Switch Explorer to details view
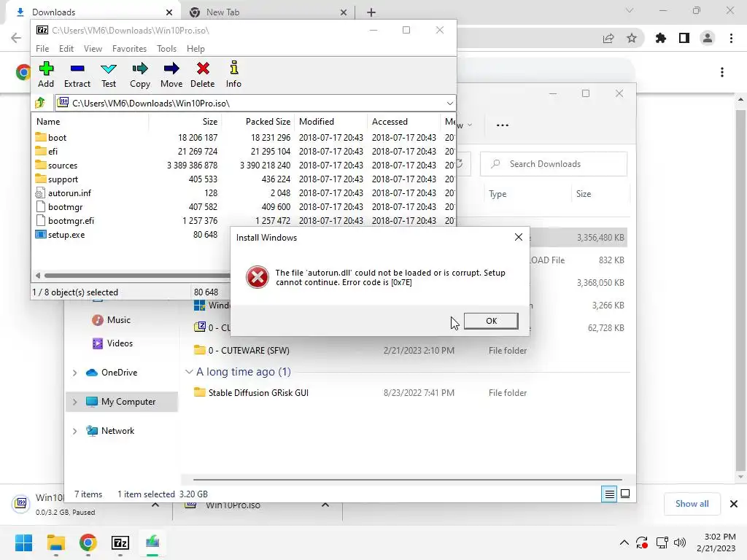Viewport: 747px width, 560px height. [x=609, y=494]
